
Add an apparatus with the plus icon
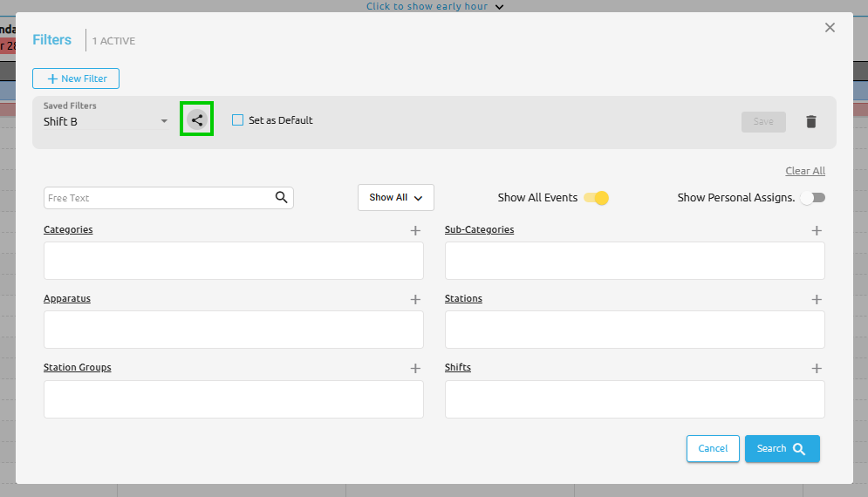(415, 300)
